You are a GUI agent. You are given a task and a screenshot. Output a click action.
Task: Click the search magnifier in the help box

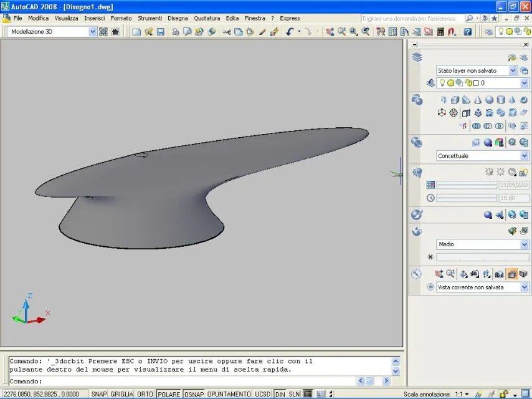(x=469, y=18)
